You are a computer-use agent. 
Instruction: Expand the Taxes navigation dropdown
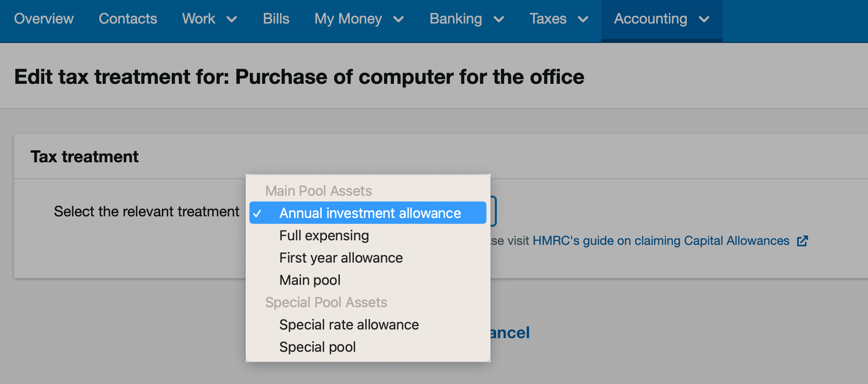pos(559,19)
